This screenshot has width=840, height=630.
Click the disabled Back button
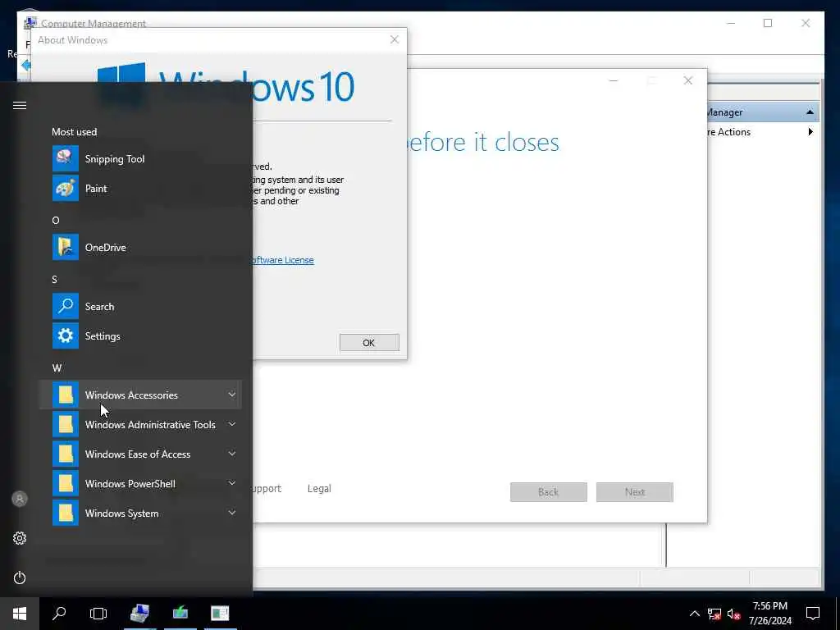[x=549, y=492]
